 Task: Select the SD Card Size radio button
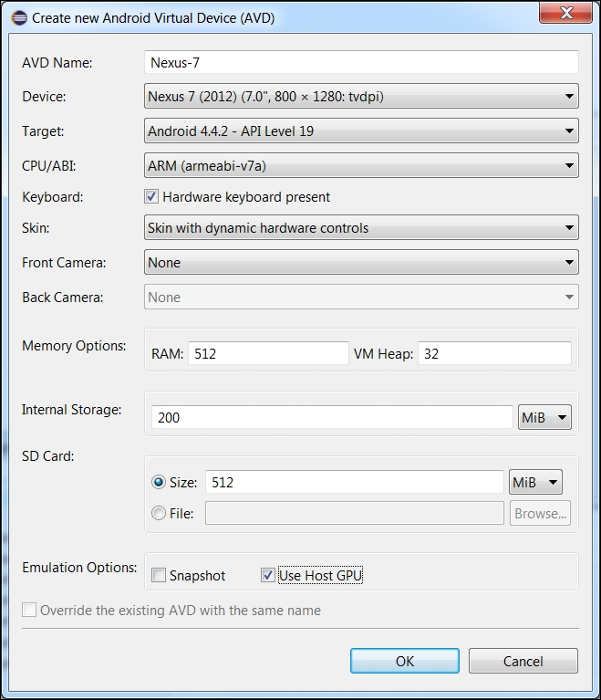(159, 482)
